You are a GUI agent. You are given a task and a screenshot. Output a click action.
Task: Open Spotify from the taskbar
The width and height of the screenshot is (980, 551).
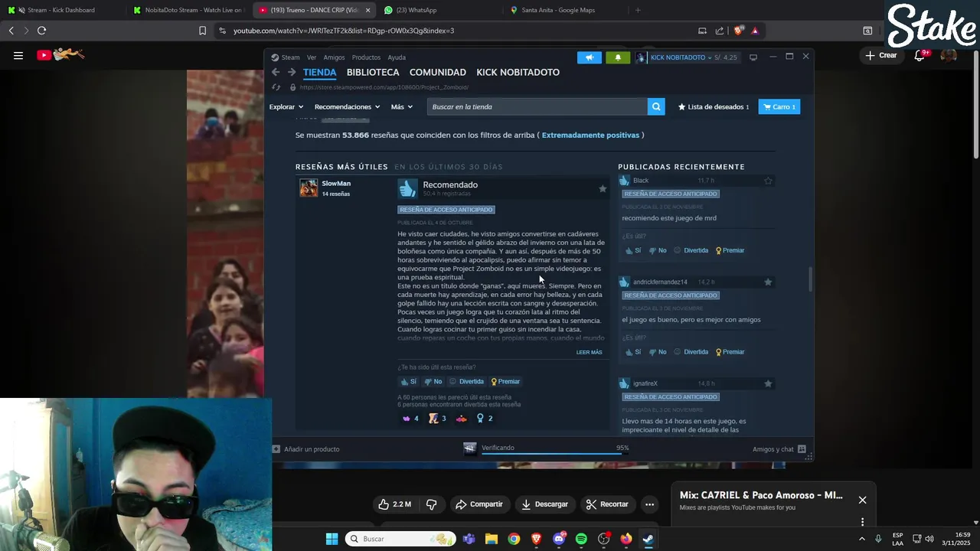point(581,539)
